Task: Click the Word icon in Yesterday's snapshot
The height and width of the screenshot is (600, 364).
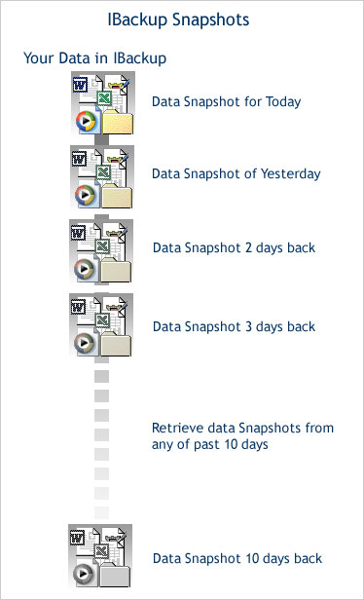Action: (x=80, y=159)
